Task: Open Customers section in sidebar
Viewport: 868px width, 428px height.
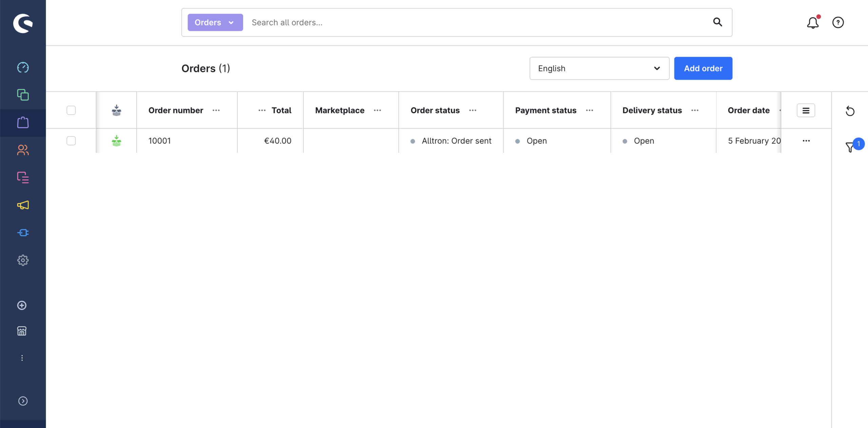Action: [x=23, y=150]
